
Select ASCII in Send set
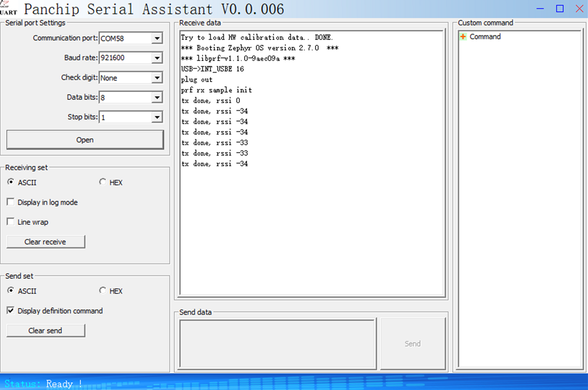click(x=10, y=291)
